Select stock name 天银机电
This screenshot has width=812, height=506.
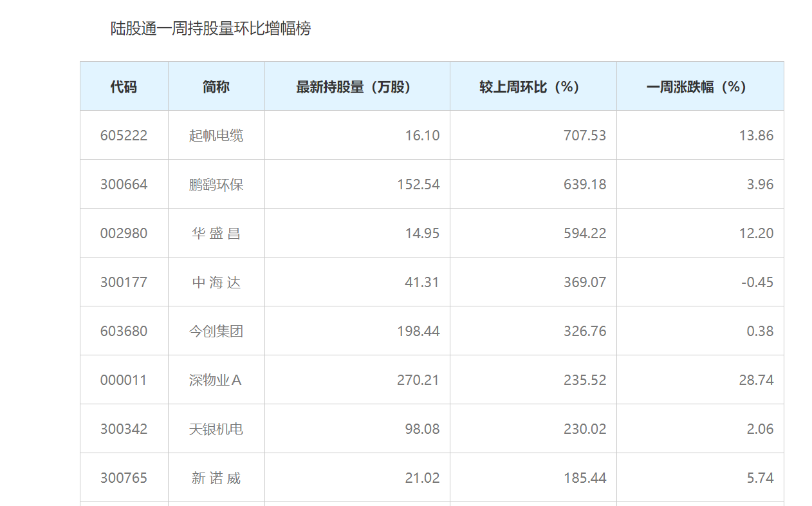tap(216, 429)
